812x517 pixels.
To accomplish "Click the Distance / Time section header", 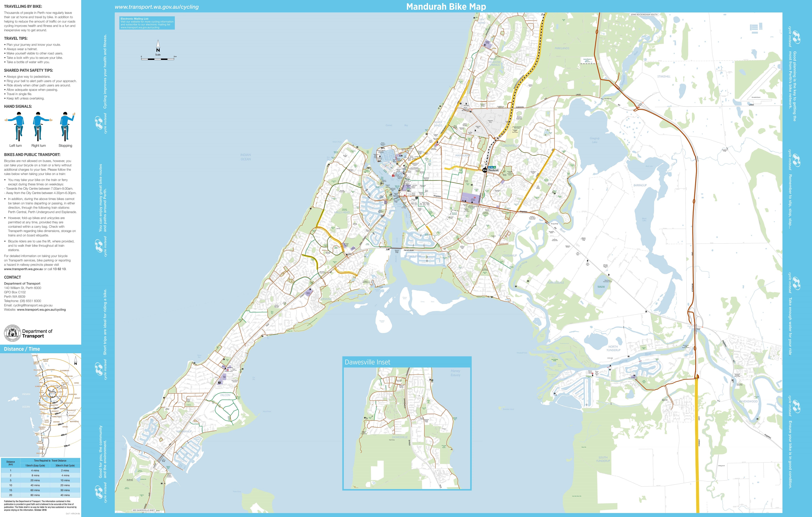I will (22, 349).
